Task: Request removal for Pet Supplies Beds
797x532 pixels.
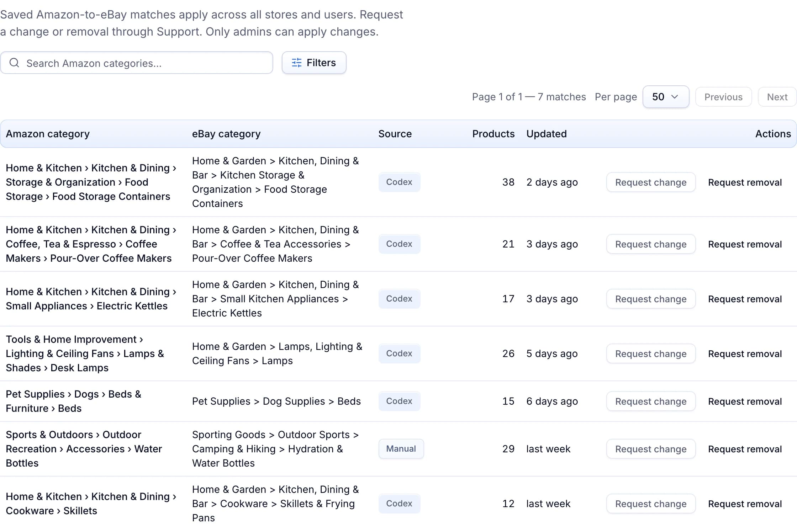Action: point(745,401)
